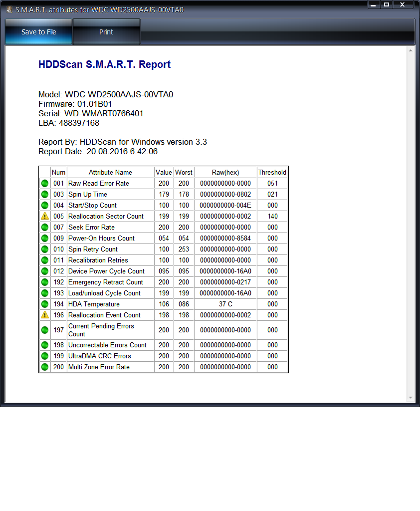420x511 pixels.
Task: Click the 37 C raw temperature cell
Action: (225, 304)
